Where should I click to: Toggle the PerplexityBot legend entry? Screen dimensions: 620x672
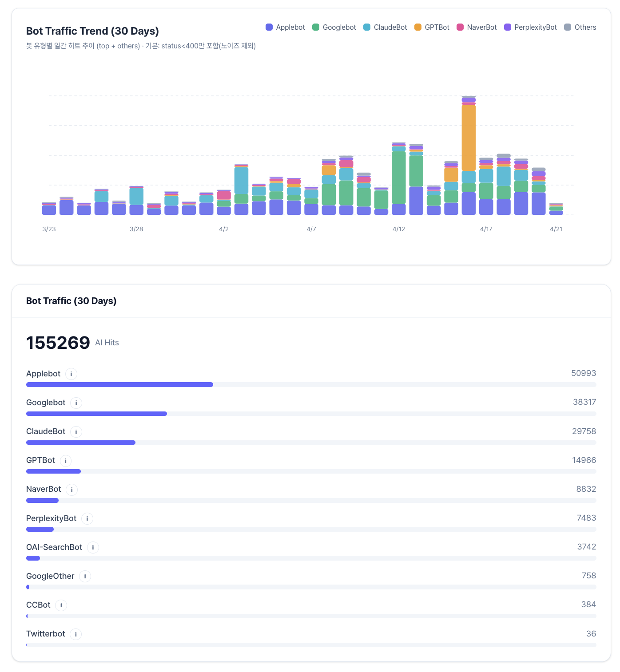click(x=530, y=27)
